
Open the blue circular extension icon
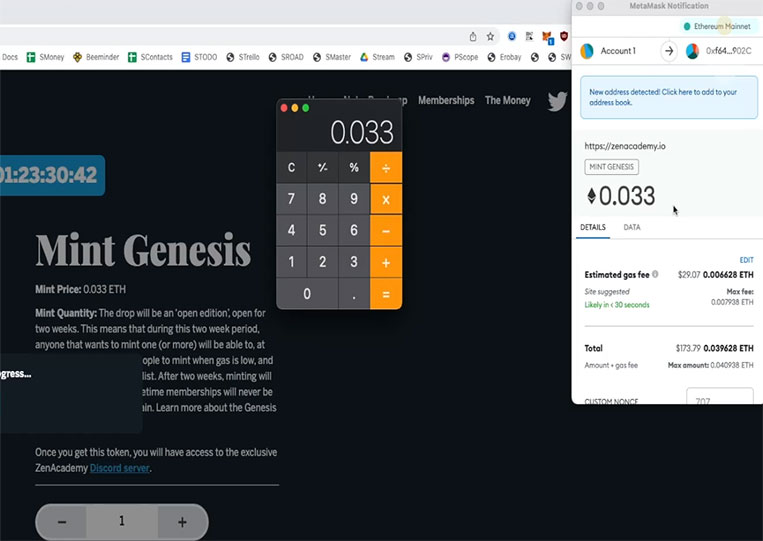coord(512,36)
